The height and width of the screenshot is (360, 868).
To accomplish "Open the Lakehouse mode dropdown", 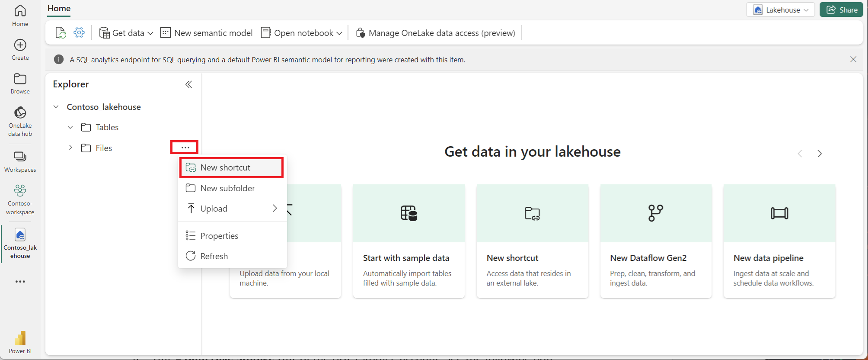I will pyautogui.click(x=780, y=10).
